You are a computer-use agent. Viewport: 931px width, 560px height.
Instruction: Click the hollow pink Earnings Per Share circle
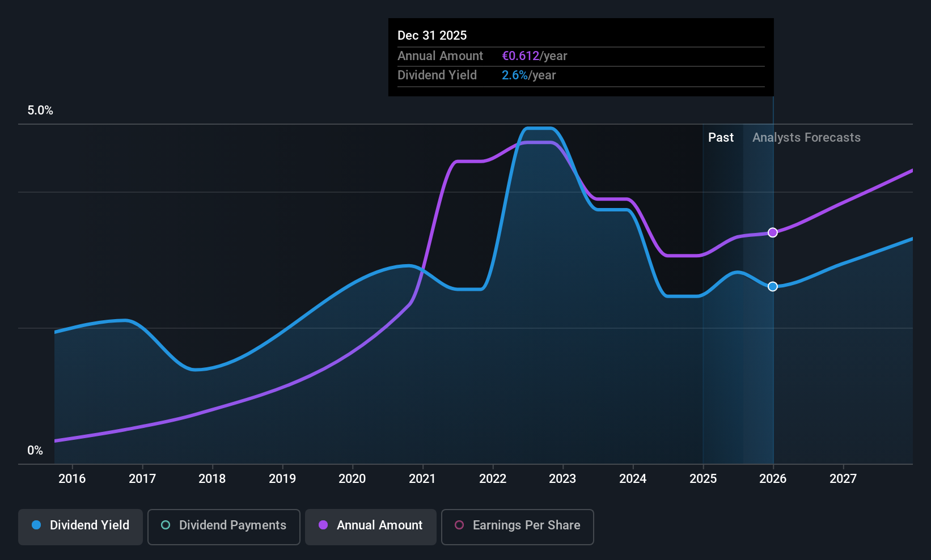tap(459, 525)
